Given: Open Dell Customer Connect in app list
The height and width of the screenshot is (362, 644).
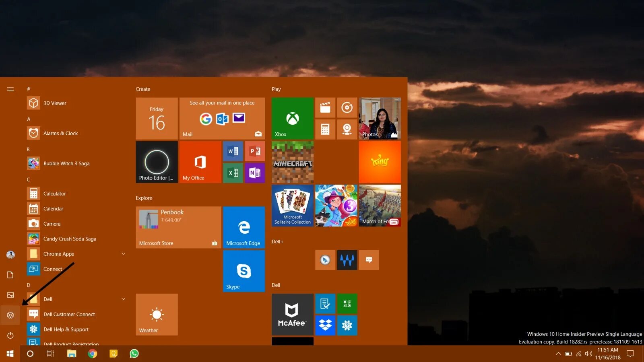Looking at the screenshot, I should tap(77, 314).
